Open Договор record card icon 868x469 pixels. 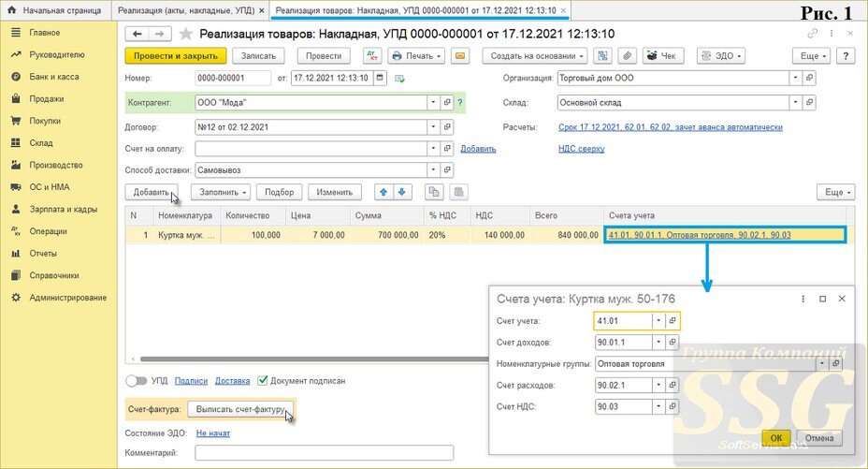click(447, 126)
